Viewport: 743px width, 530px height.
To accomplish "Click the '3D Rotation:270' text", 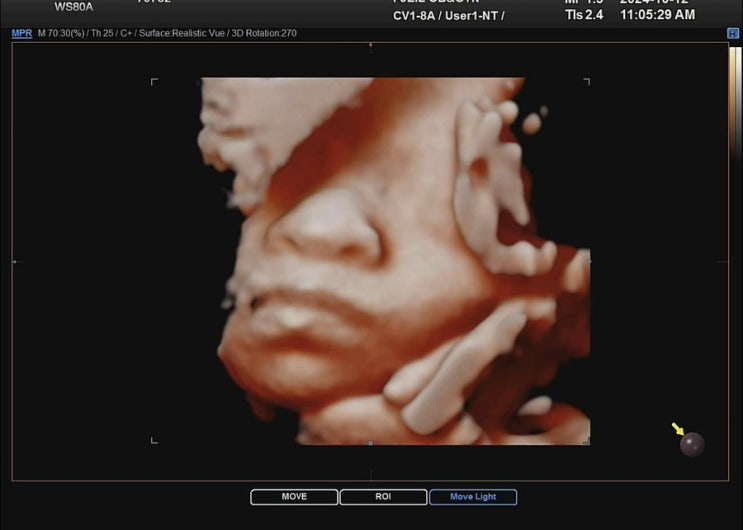I will click(x=264, y=33).
